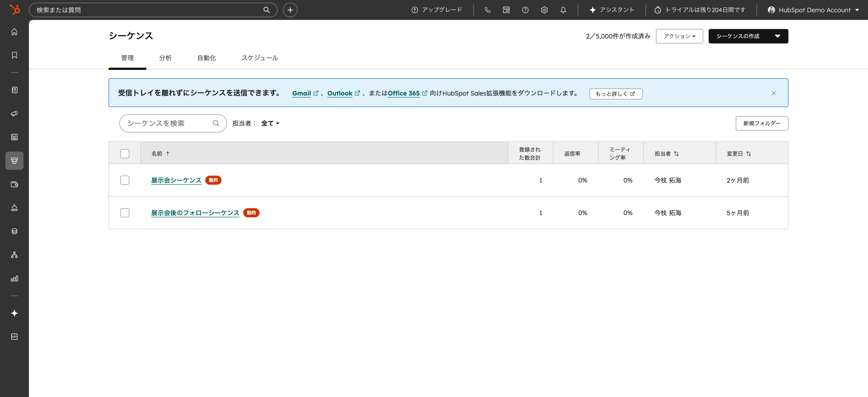868x397 pixels.
Task: Open the Gmail extension link
Action: [x=301, y=93]
